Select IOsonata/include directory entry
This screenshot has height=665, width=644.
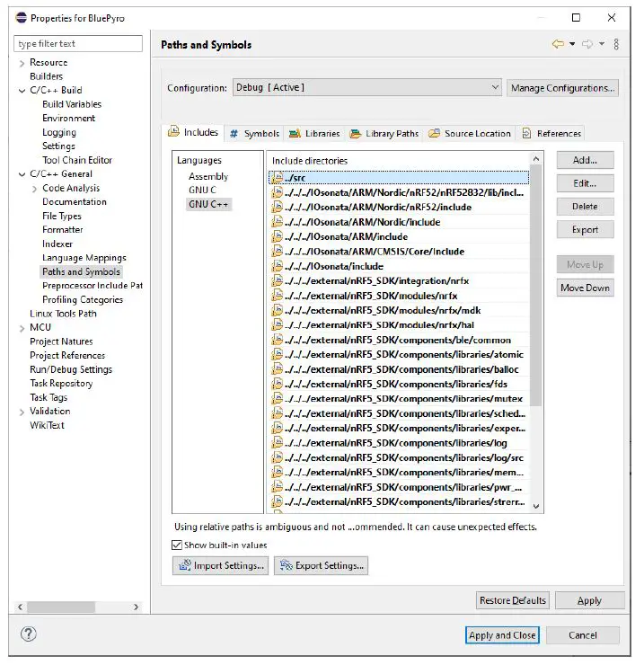tap(399, 266)
